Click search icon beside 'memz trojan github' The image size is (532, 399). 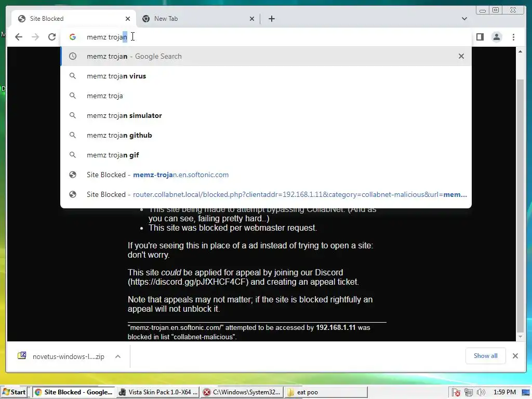pyautogui.click(x=73, y=135)
